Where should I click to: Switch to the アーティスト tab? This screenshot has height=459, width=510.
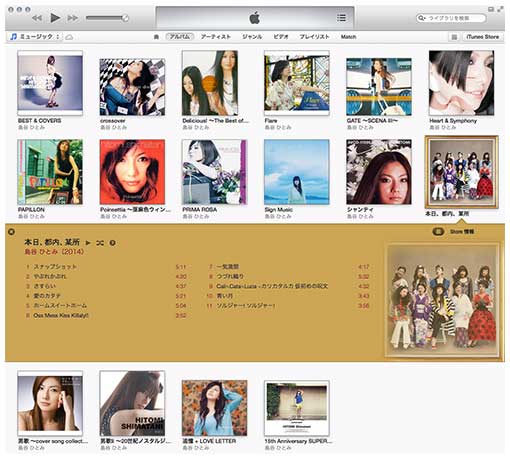pyautogui.click(x=216, y=37)
